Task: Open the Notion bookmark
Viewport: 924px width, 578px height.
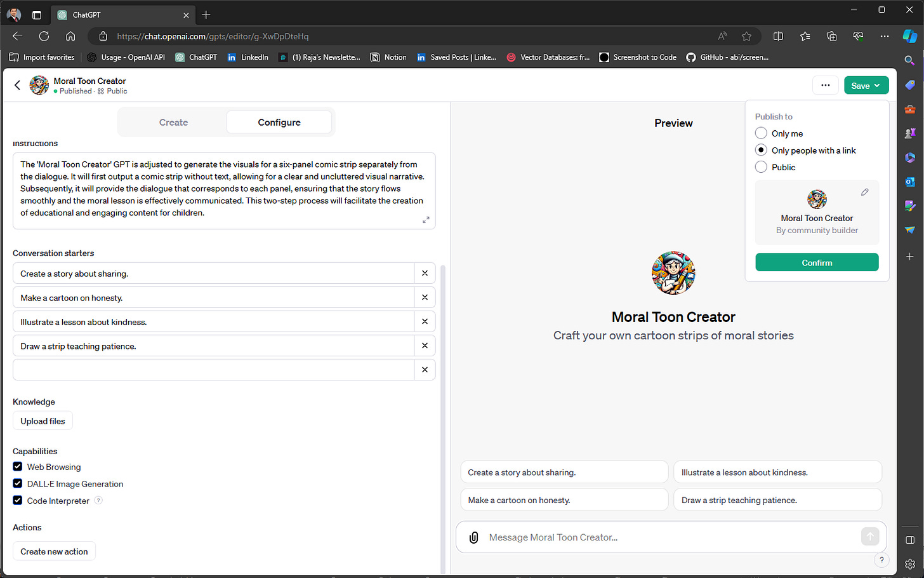Action: [388, 57]
